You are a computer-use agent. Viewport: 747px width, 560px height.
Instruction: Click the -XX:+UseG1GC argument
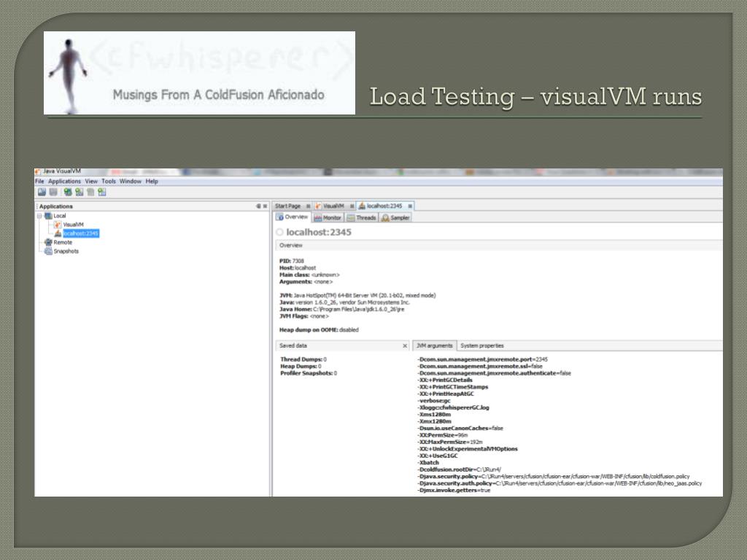pos(438,456)
